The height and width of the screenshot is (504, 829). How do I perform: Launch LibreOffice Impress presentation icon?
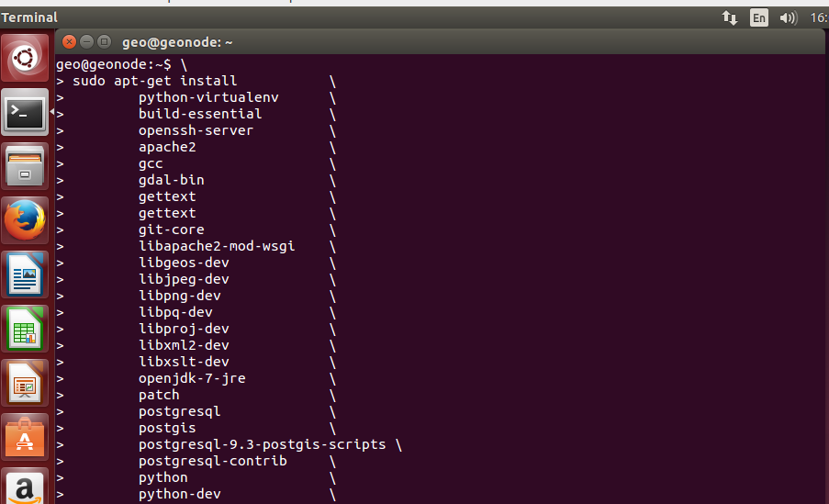[x=25, y=383]
